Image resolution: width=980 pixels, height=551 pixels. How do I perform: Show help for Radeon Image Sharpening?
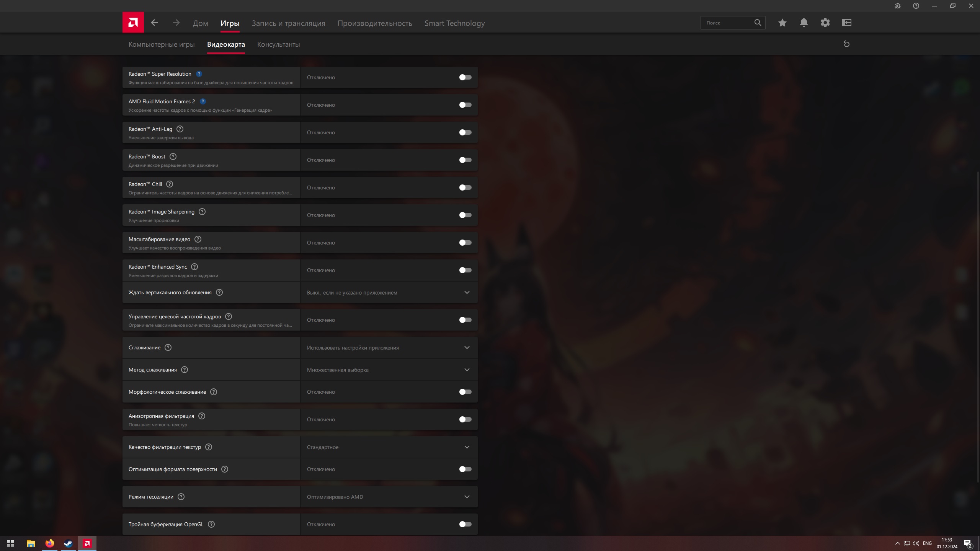(x=202, y=212)
